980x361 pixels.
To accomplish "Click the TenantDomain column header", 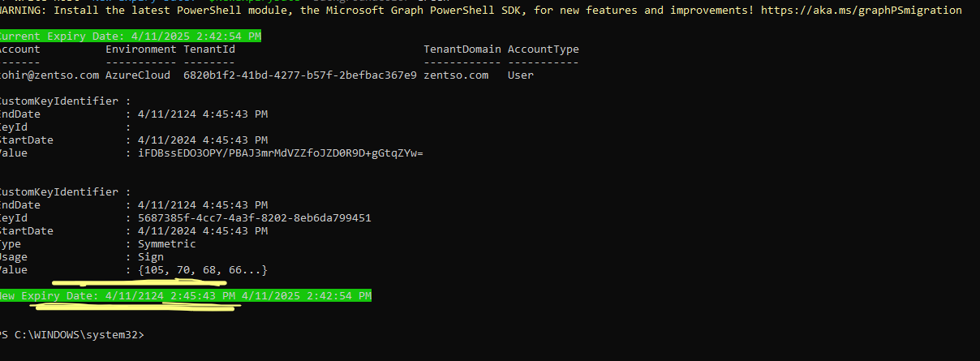I will click(462, 49).
